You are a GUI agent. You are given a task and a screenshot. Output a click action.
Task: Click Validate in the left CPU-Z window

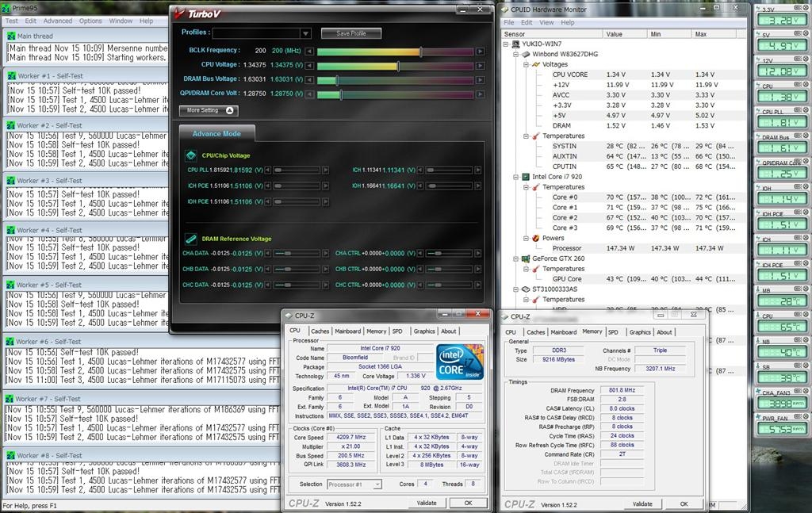[x=427, y=503]
